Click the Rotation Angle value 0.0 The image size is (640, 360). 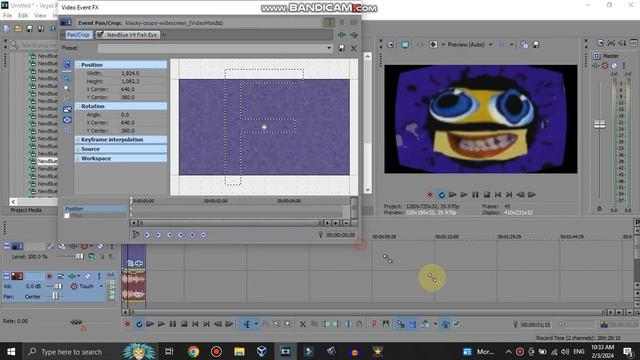pyautogui.click(x=125, y=115)
